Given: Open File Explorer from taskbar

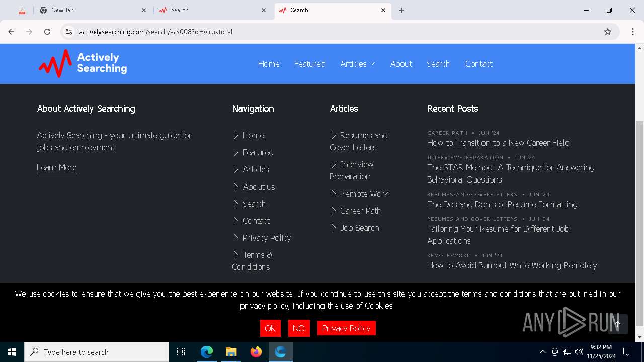Looking at the screenshot, I should click(231, 352).
